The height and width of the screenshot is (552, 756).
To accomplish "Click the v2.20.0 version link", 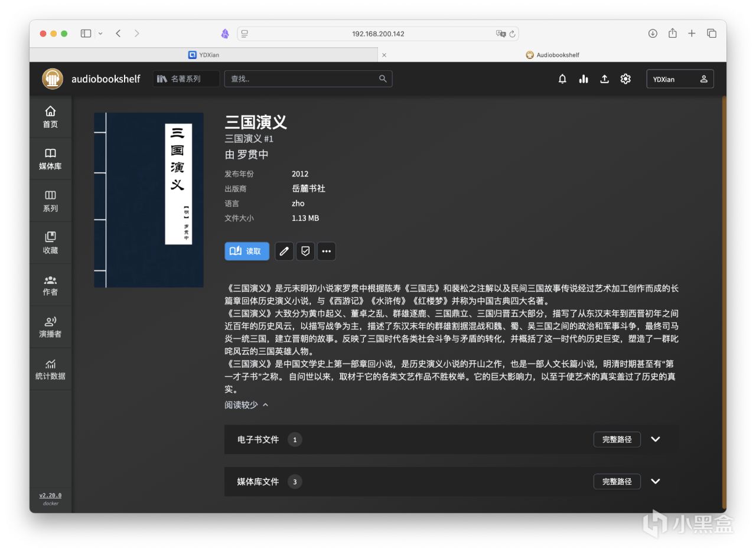I will pos(50,495).
